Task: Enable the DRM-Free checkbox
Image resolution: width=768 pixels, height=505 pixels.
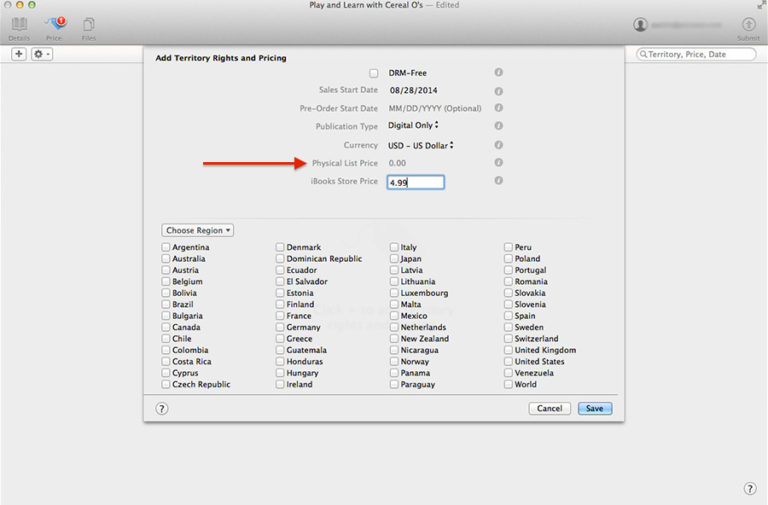Action: [374, 73]
